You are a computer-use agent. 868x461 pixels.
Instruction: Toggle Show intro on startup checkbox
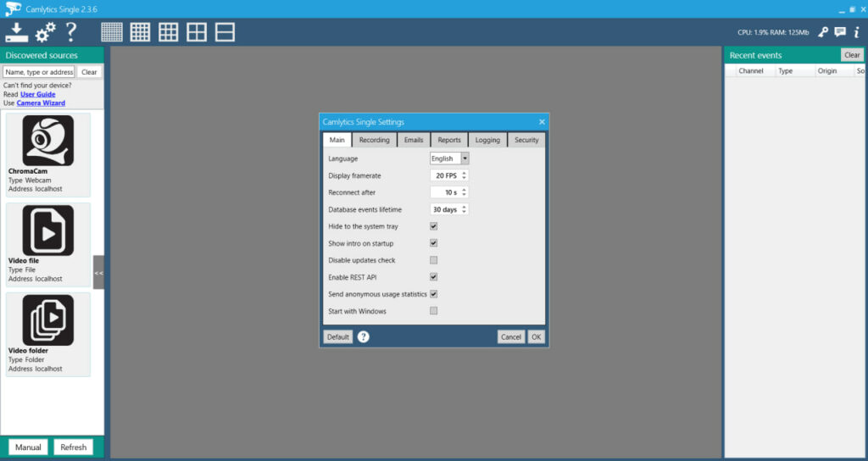(x=433, y=243)
